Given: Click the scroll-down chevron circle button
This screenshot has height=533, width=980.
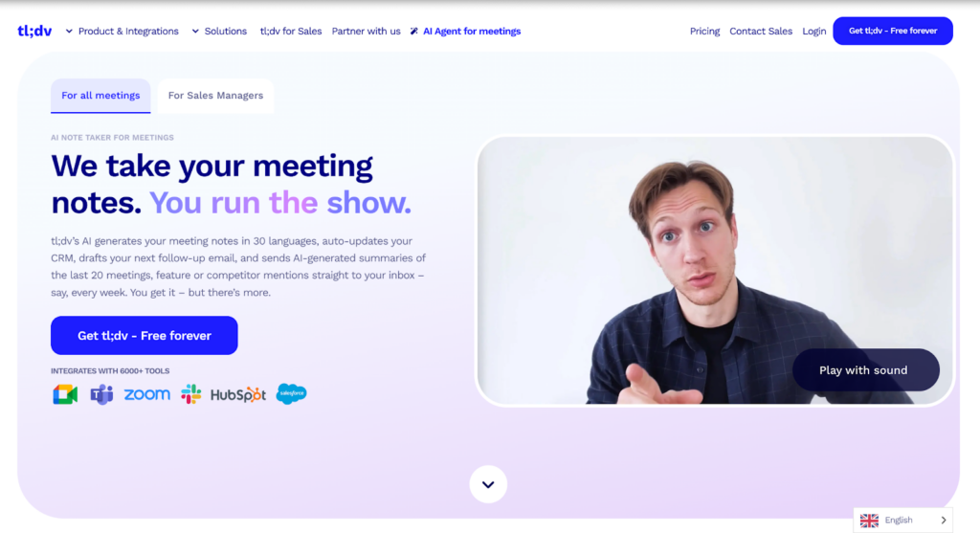Looking at the screenshot, I should 488,484.
